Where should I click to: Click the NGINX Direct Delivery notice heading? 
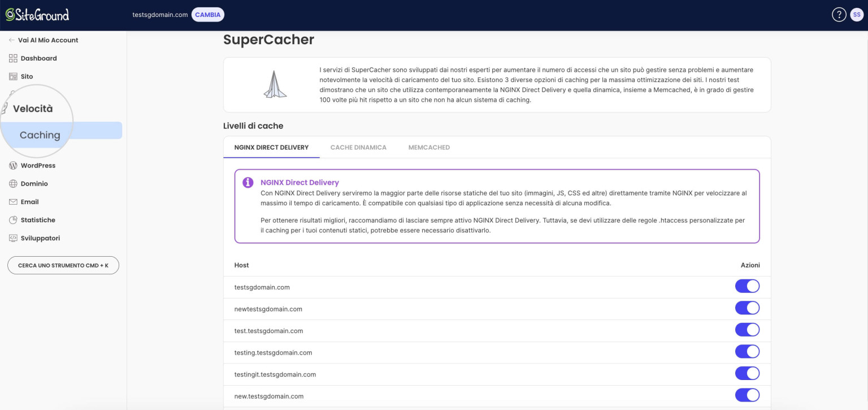click(x=300, y=183)
